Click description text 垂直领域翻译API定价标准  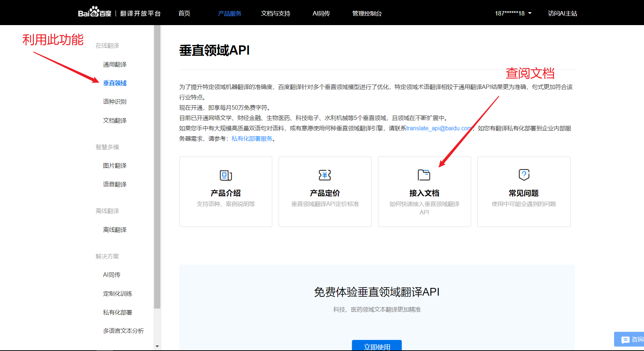(x=325, y=204)
